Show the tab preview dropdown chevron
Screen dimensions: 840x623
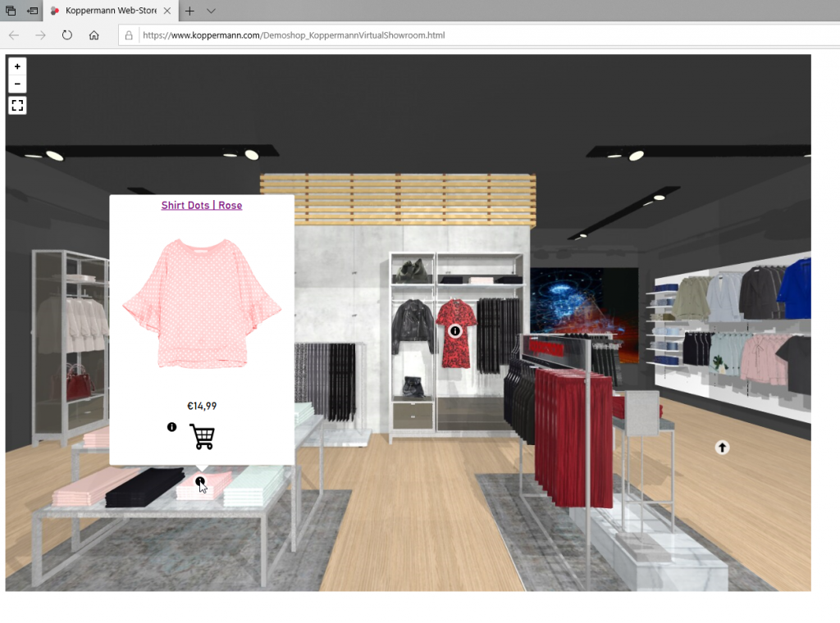coord(211,11)
